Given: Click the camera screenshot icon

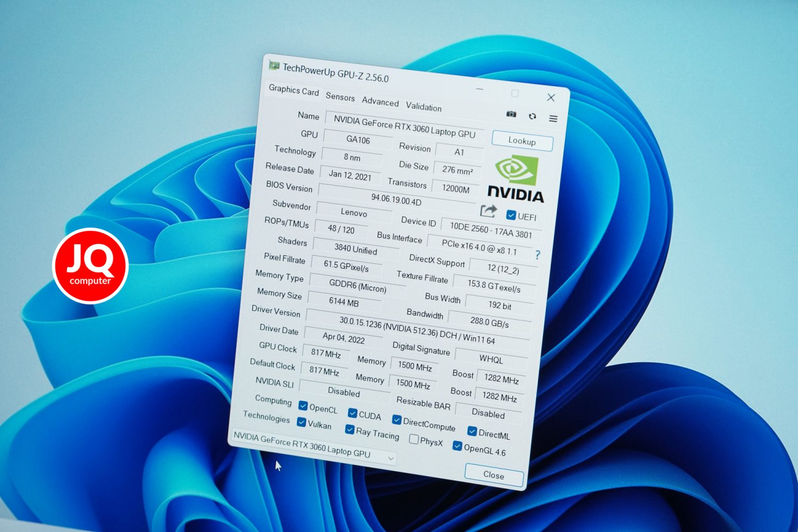Looking at the screenshot, I should (511, 114).
